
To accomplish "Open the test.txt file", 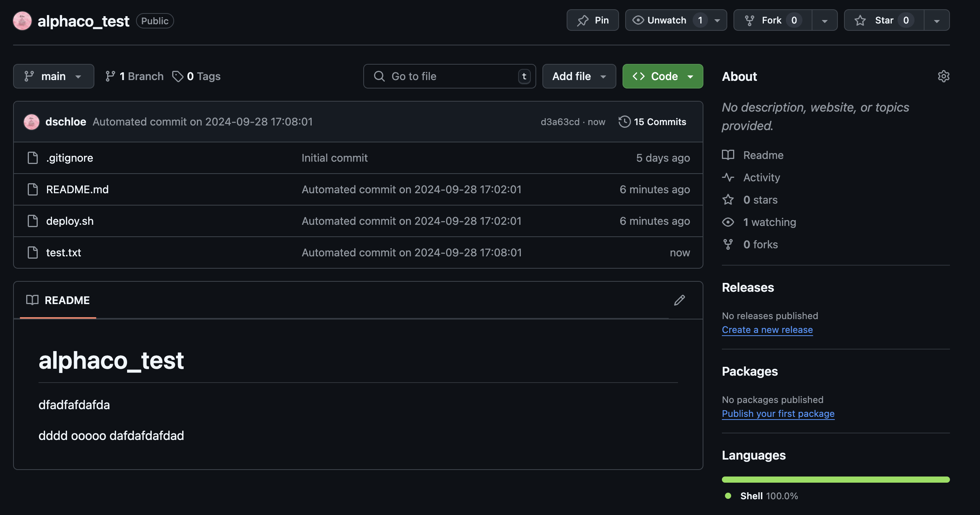I will pos(64,252).
